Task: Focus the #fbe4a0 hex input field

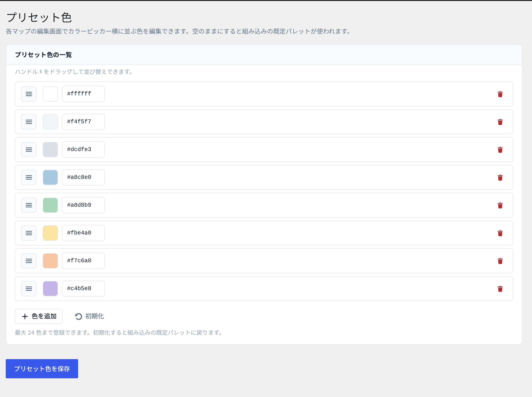Action: (x=83, y=233)
